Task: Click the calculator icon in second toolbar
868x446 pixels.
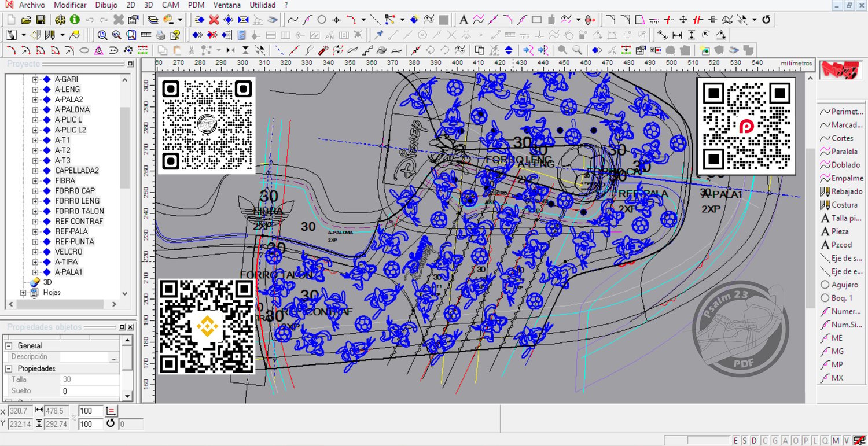Action: [x=241, y=35]
